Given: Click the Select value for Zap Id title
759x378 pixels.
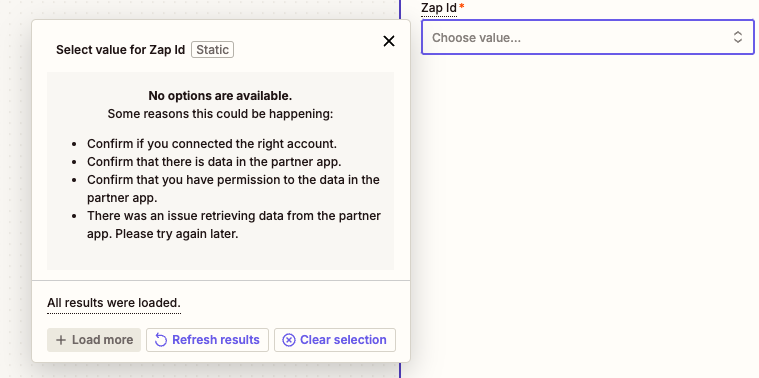Looking at the screenshot, I should pyautogui.click(x=121, y=50).
